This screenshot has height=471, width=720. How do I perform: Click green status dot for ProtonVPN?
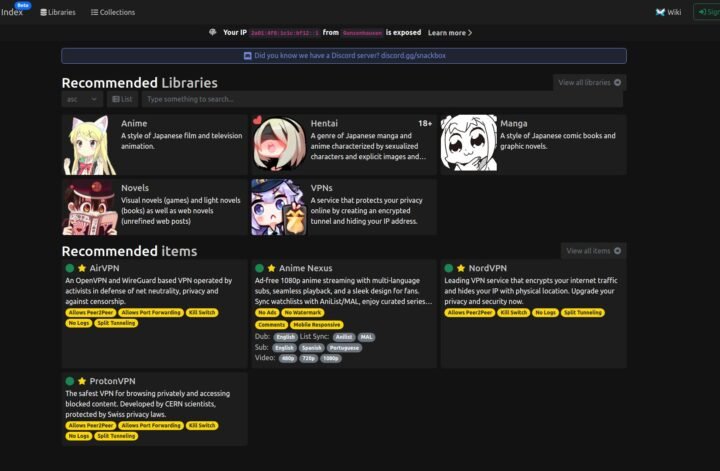pos(70,382)
